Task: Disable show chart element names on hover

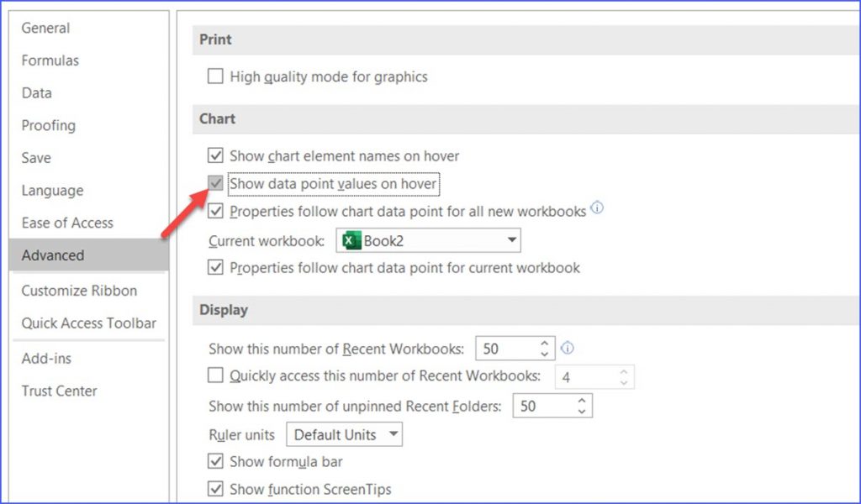Action: [215, 155]
